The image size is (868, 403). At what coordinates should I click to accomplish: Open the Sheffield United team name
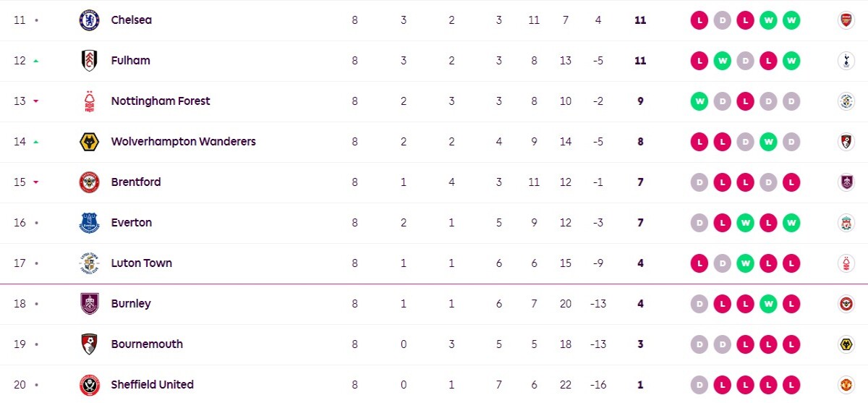153,385
